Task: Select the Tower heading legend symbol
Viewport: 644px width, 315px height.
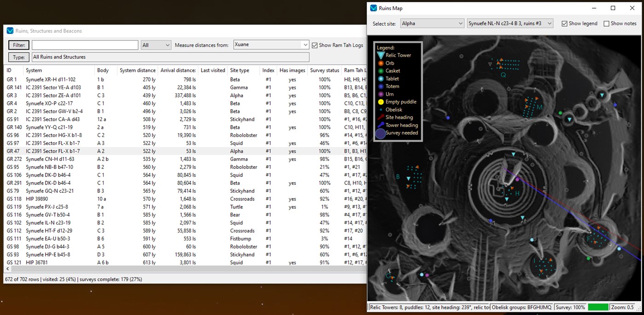Action: pos(380,125)
